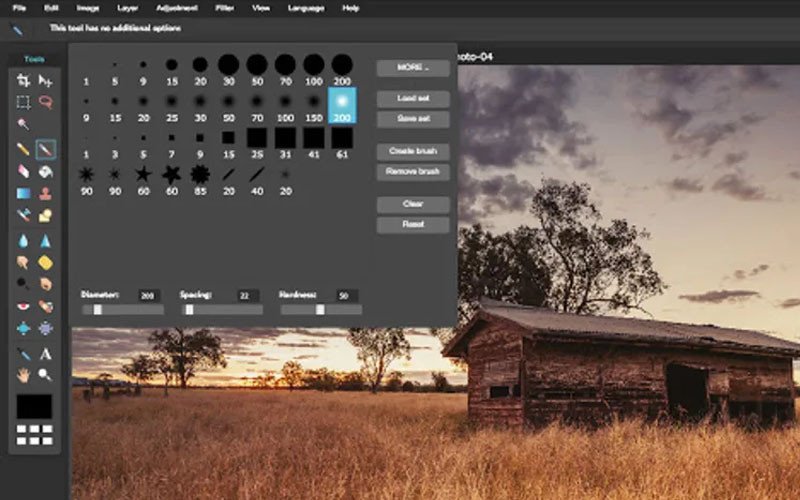Open the Adjustment menu
This screenshot has width=800, height=500.
[x=176, y=8]
